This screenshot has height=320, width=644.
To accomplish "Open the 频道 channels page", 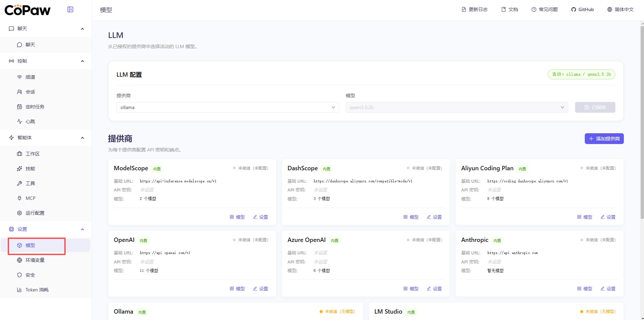I will point(30,77).
